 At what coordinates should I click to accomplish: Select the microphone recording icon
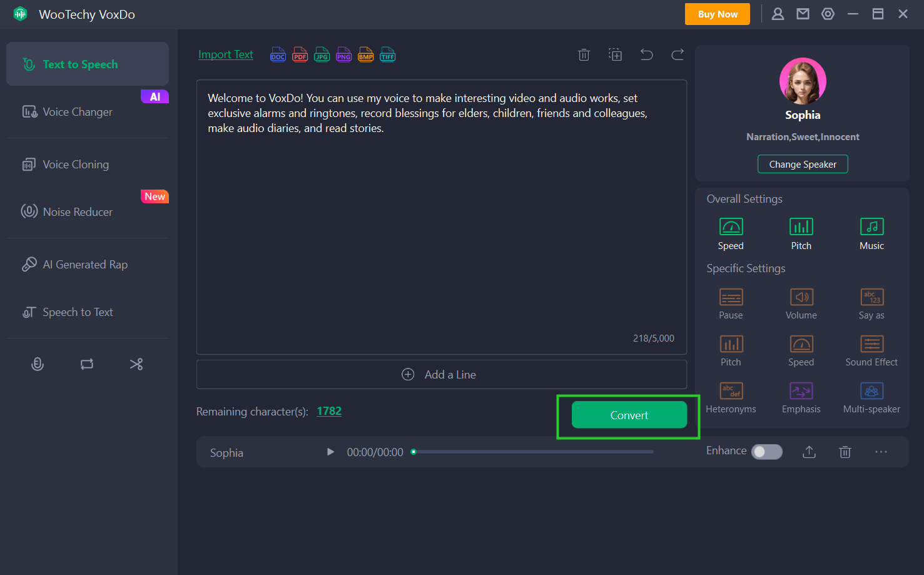click(37, 364)
